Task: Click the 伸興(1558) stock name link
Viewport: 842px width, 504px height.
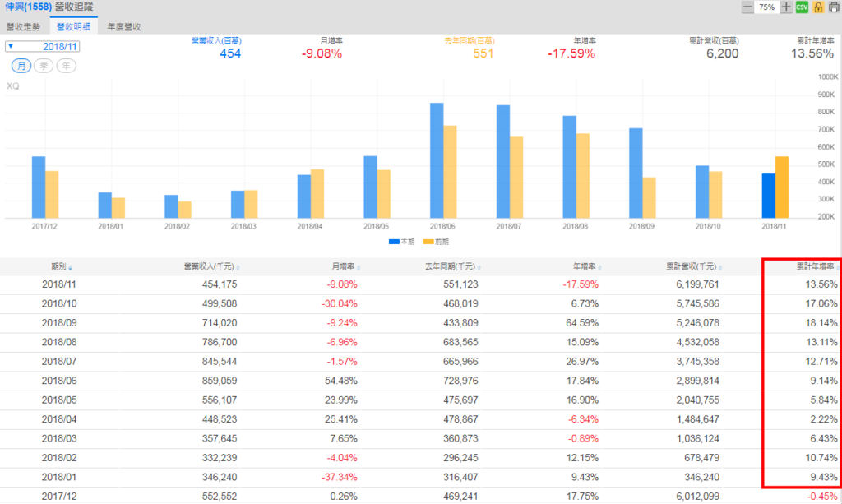Action: pos(28,7)
